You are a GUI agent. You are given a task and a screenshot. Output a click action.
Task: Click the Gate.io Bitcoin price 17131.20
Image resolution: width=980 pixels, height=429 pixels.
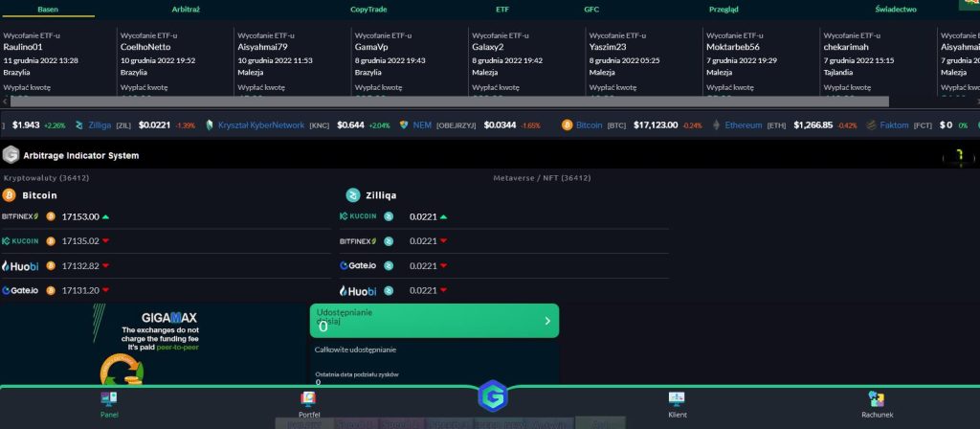click(x=80, y=290)
